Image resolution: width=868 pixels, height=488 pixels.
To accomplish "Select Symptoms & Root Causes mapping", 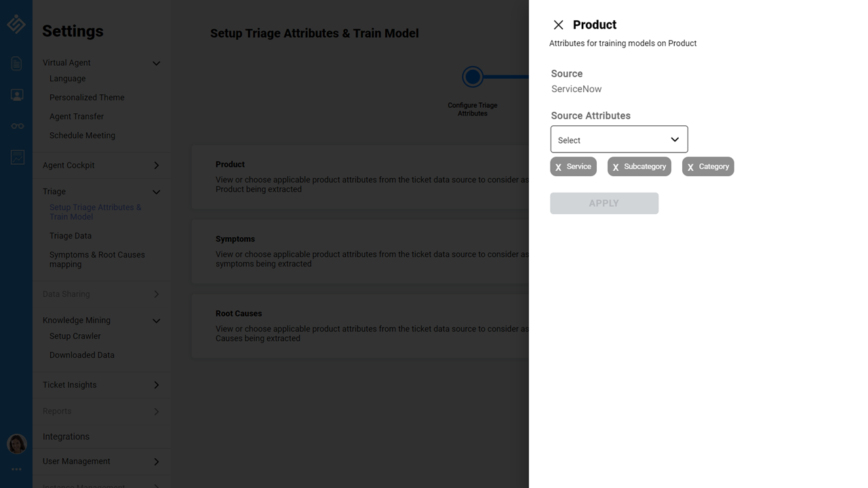I will (x=97, y=260).
